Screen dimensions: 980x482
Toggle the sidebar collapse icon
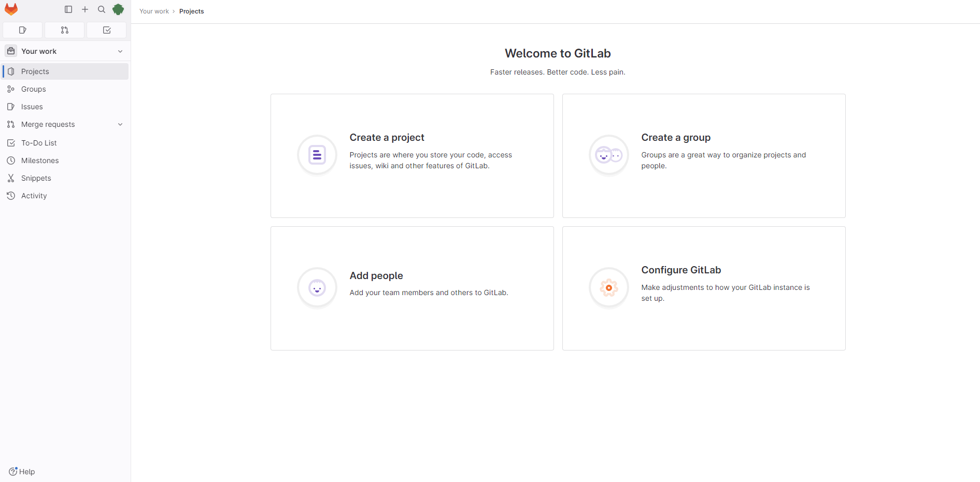click(68, 9)
